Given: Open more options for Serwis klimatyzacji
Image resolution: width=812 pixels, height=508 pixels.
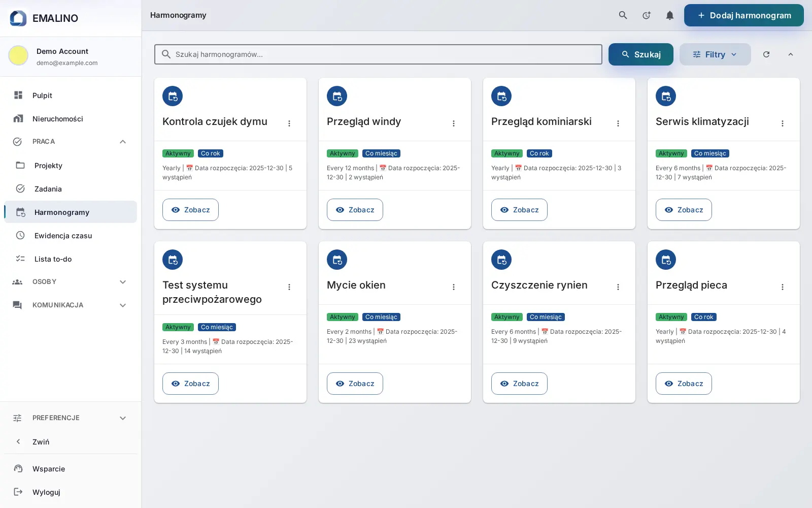Looking at the screenshot, I should click(783, 123).
